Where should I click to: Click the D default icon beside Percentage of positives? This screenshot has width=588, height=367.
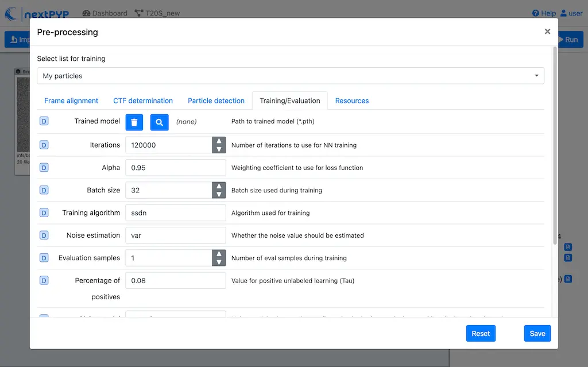pos(44,280)
